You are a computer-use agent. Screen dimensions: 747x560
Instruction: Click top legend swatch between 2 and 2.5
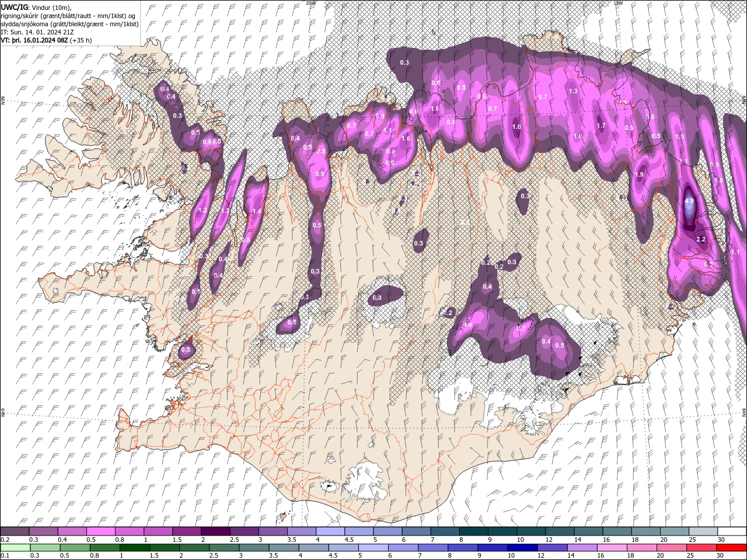[215, 531]
